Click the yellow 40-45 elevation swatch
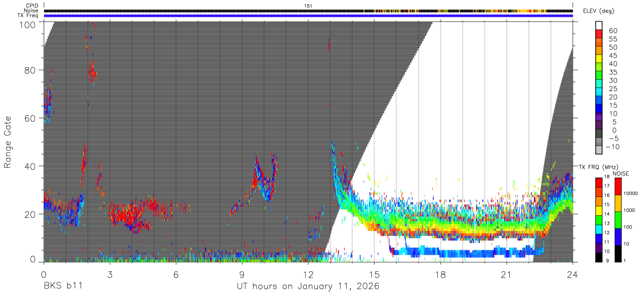 point(599,59)
